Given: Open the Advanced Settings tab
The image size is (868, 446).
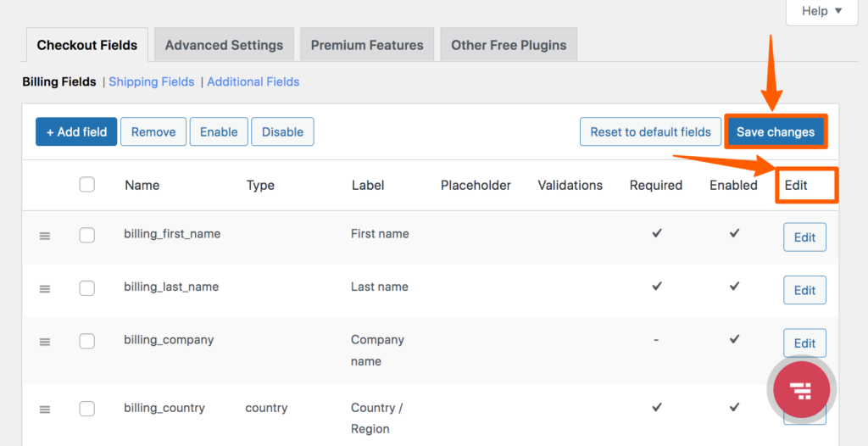Looking at the screenshot, I should [224, 45].
